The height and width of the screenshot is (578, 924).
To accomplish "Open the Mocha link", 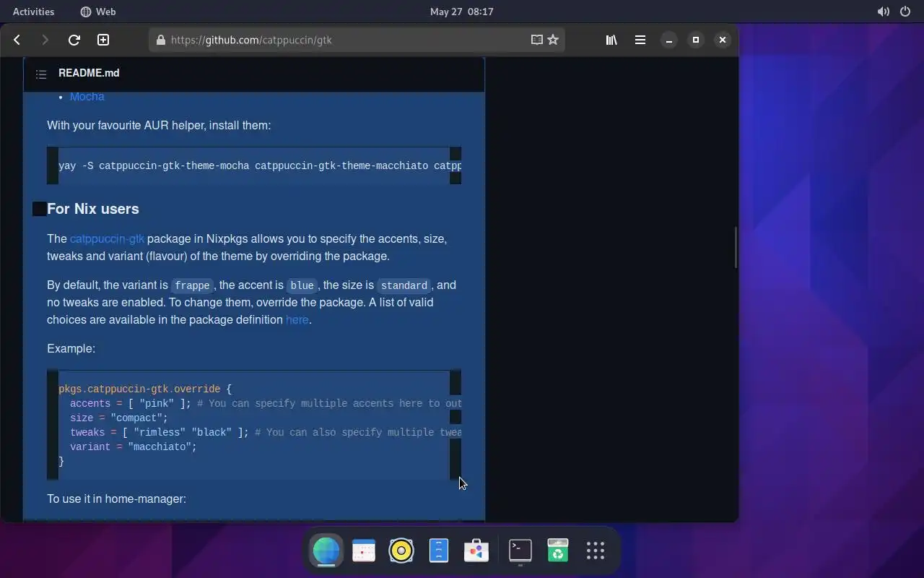I will tap(87, 97).
